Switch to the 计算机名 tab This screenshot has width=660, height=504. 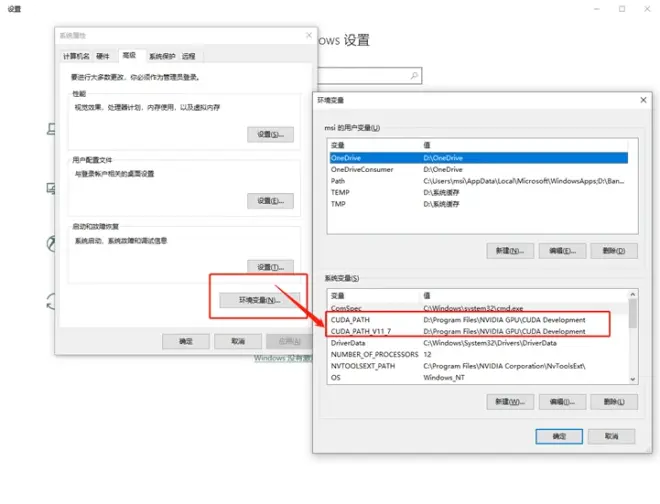click(x=76, y=56)
